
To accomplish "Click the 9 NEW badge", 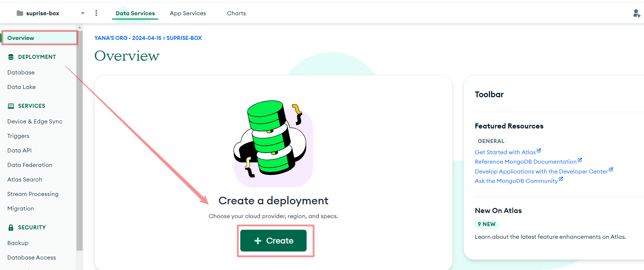I will 486,224.
